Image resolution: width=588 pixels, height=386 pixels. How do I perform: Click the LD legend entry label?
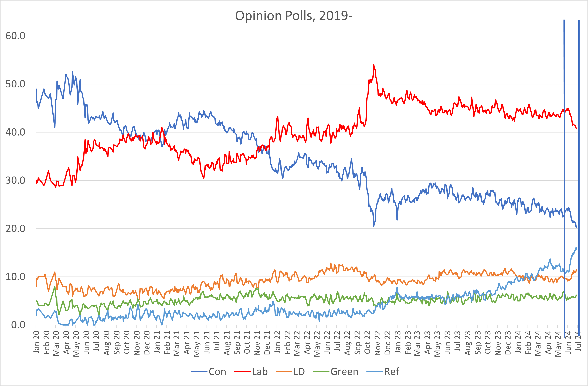coord(299,372)
